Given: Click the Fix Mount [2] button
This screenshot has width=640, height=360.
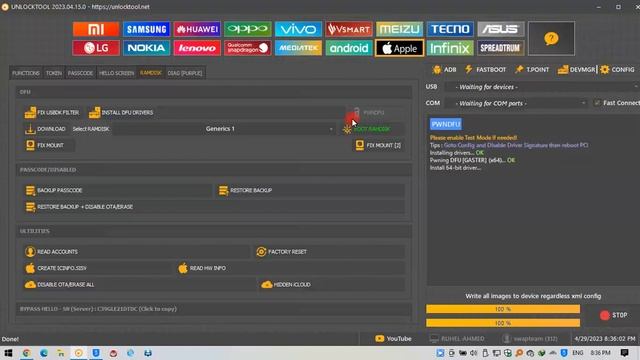Looking at the screenshot, I should click(x=378, y=145).
